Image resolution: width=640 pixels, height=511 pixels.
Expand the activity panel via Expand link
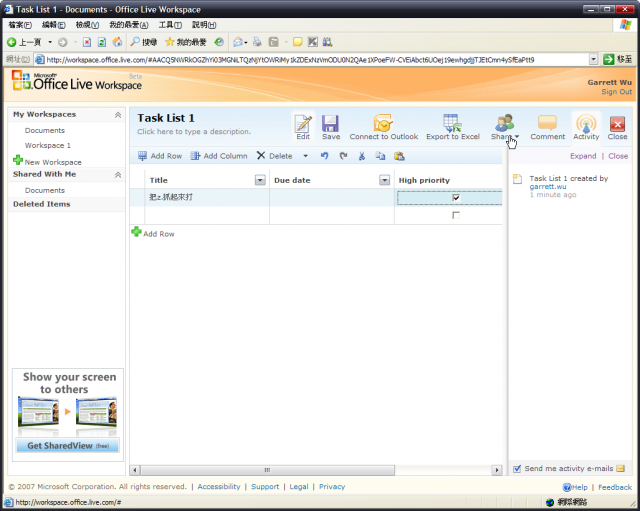pyautogui.click(x=583, y=156)
